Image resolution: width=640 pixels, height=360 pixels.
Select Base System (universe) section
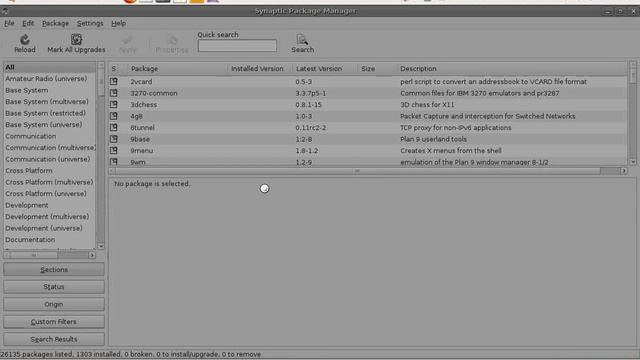click(x=50, y=124)
